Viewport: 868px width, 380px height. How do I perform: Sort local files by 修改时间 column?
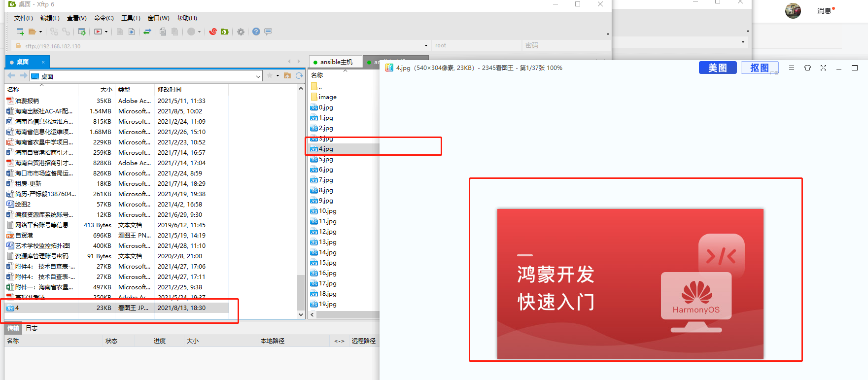pos(191,90)
